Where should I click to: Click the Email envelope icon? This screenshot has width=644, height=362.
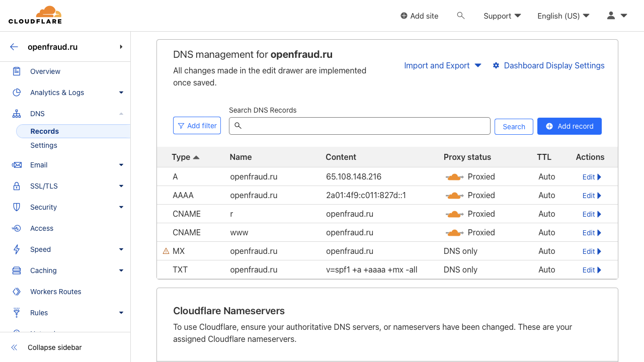17,165
